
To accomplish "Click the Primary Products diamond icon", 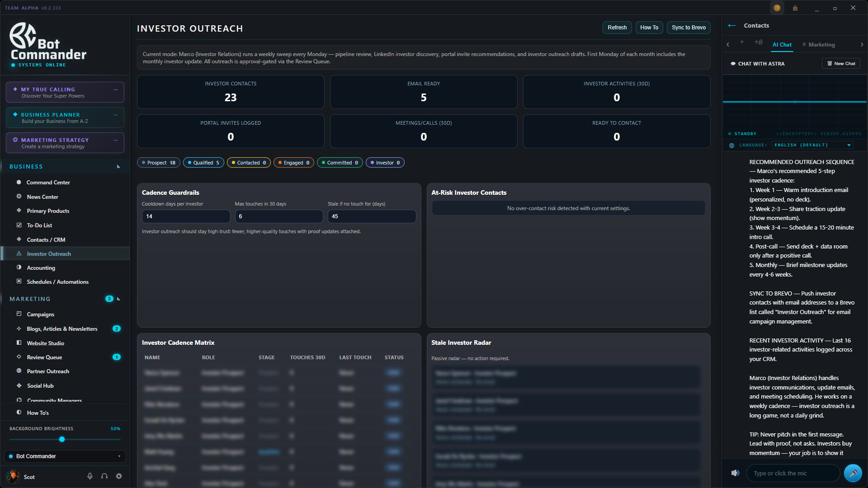I will tap(19, 211).
